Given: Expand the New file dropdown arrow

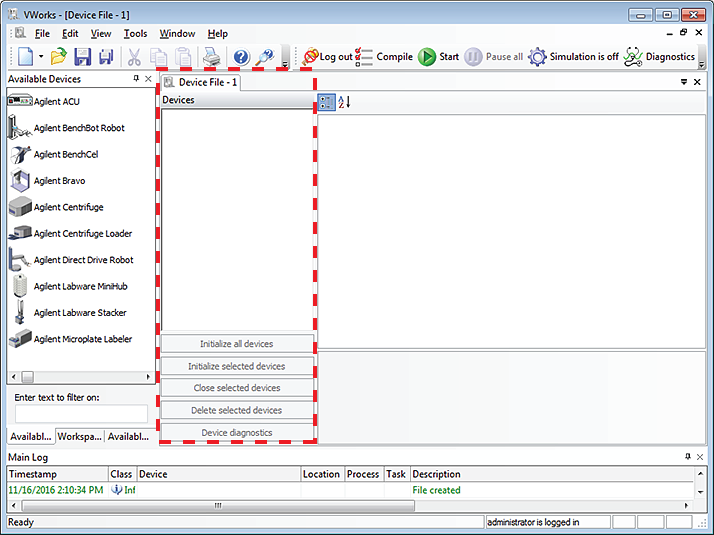Looking at the screenshot, I should 41,57.
